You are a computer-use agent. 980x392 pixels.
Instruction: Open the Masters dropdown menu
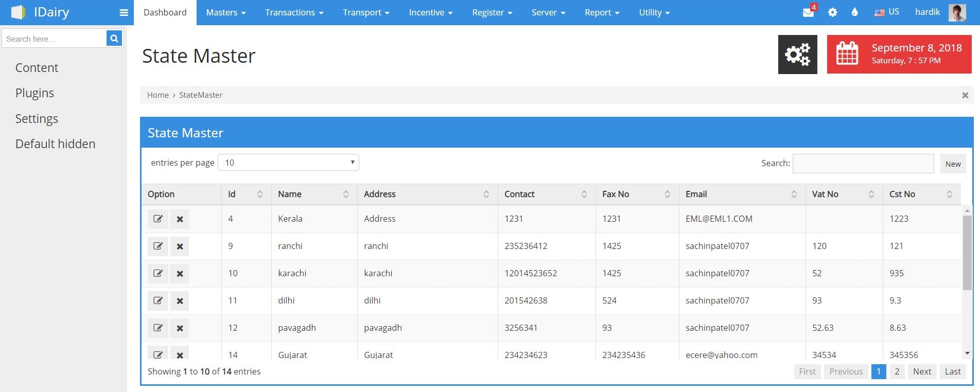(x=226, y=12)
